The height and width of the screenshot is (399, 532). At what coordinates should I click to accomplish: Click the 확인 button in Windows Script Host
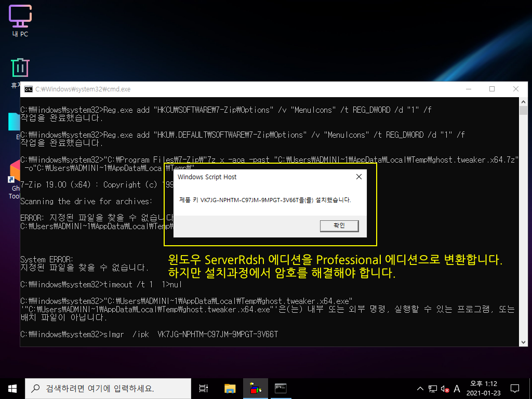pyautogui.click(x=339, y=226)
